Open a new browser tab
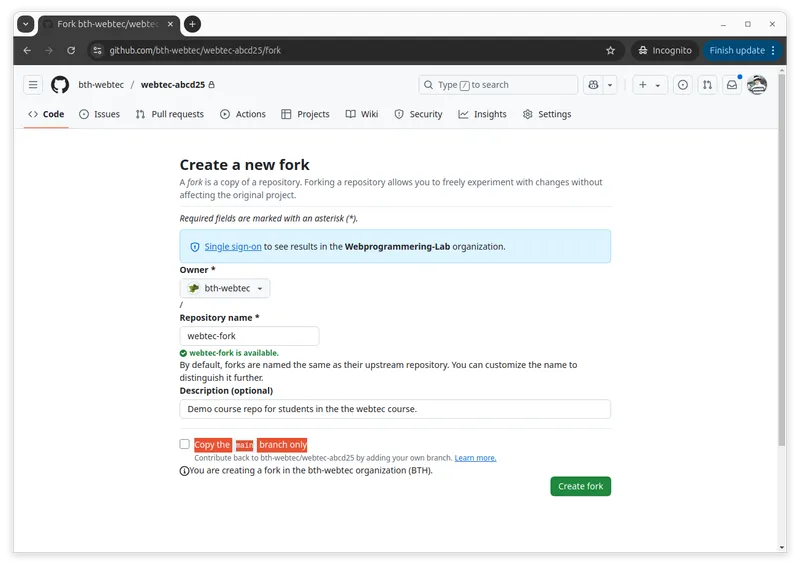Image resolution: width=800 pixels, height=568 pixels. click(192, 24)
